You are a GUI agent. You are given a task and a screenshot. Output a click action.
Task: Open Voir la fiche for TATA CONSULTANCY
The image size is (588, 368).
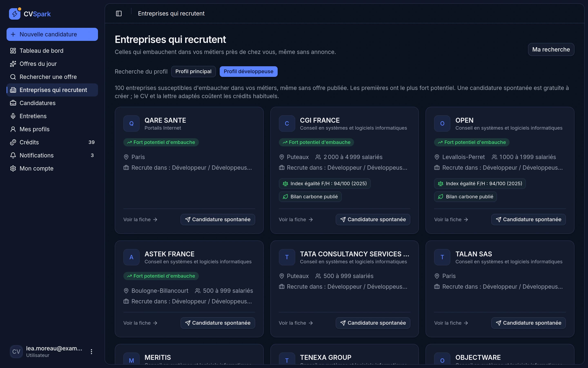pyautogui.click(x=296, y=323)
